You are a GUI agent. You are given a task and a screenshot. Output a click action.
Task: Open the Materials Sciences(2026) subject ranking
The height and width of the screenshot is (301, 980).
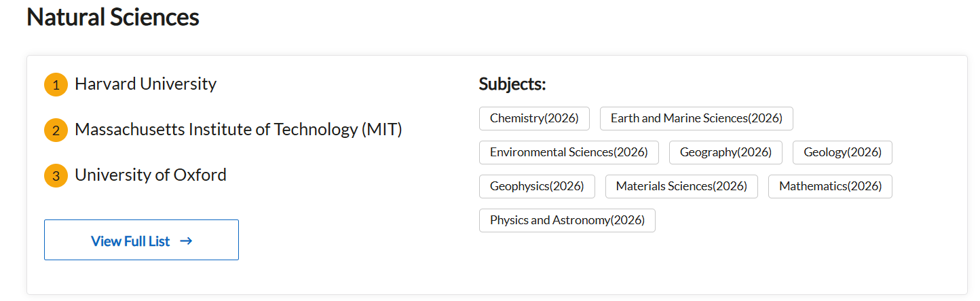pos(681,186)
